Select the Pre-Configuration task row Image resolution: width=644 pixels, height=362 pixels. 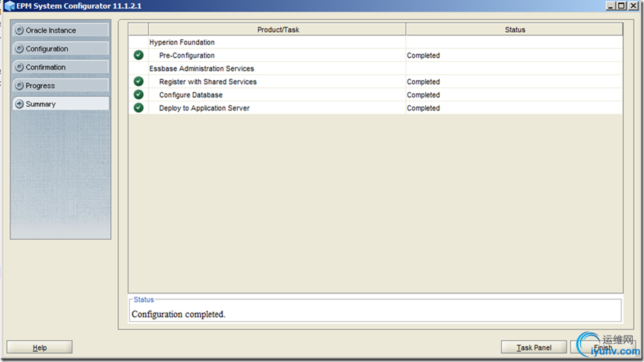375,55
